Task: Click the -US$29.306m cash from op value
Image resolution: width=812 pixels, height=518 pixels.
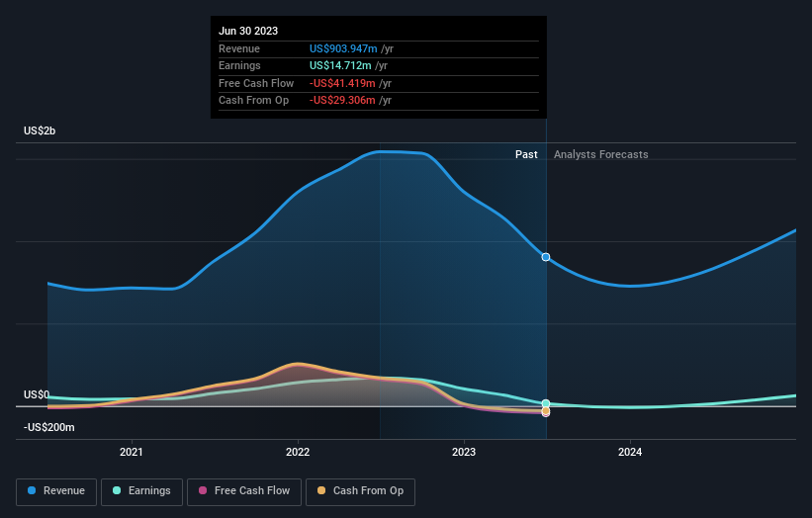Action: click(342, 101)
